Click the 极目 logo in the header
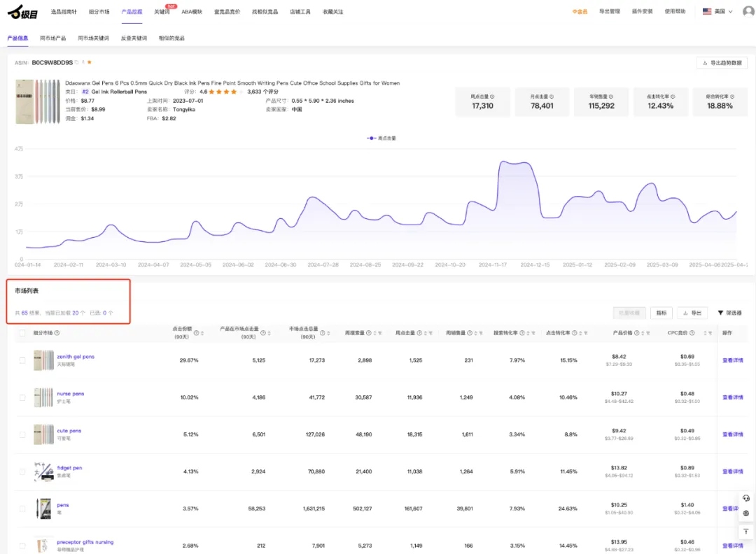 pyautogui.click(x=22, y=11)
